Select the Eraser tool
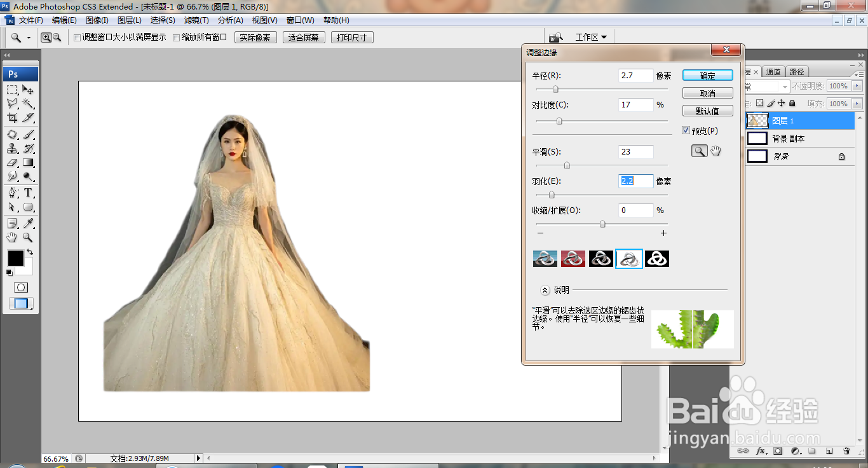868x468 pixels. [x=12, y=163]
